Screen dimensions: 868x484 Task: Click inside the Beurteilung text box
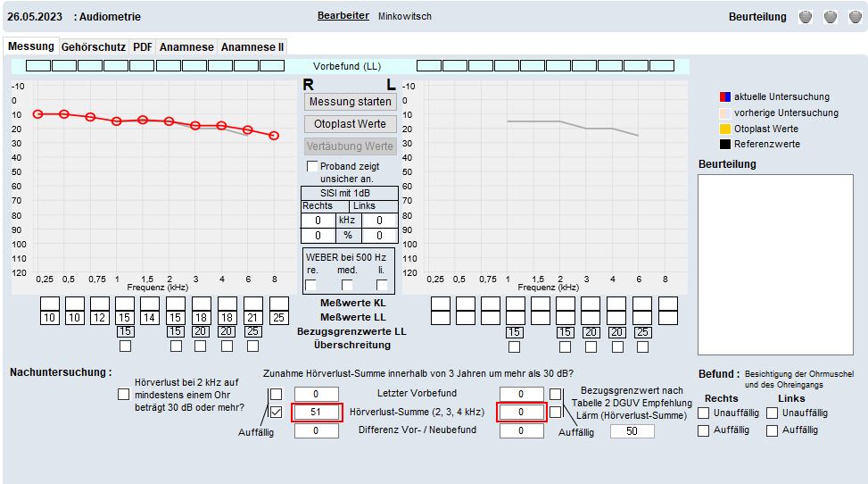[x=778, y=259]
